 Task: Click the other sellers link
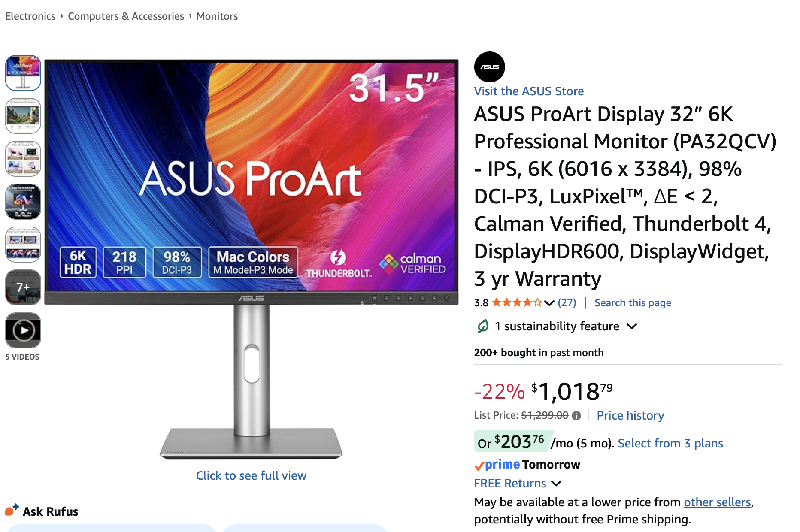tap(717, 502)
